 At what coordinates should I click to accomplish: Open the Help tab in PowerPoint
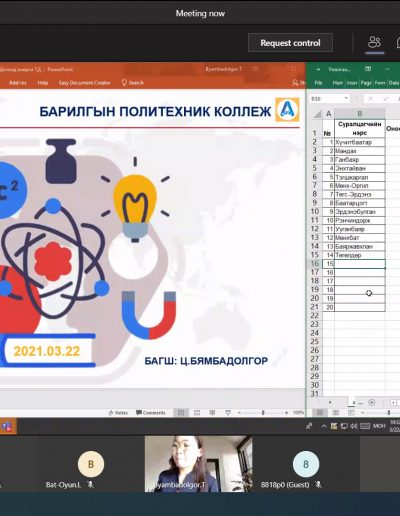(x=43, y=83)
